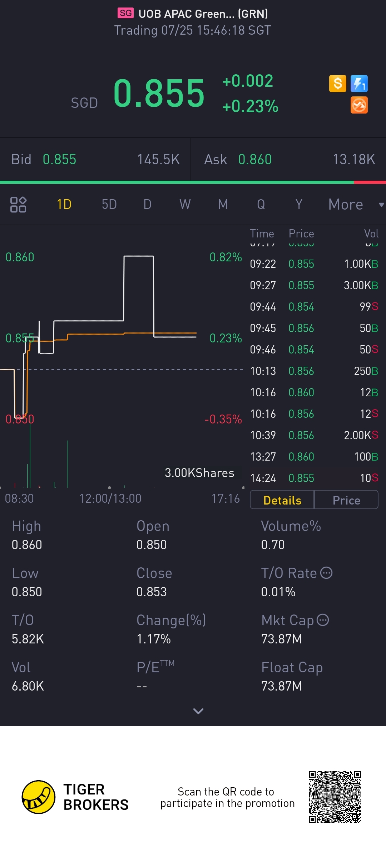
Task: Tap the Volume% value 0.70
Action: (x=273, y=545)
